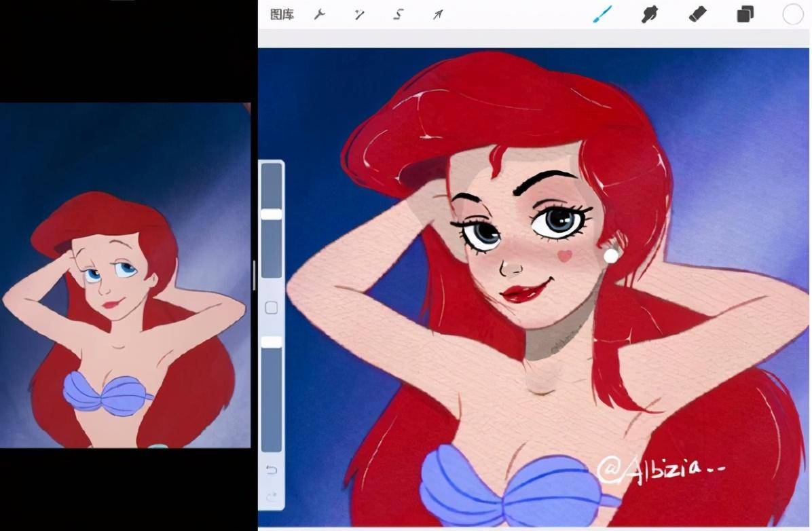Click the split view divider handle
The width and height of the screenshot is (812, 531).
254,275
